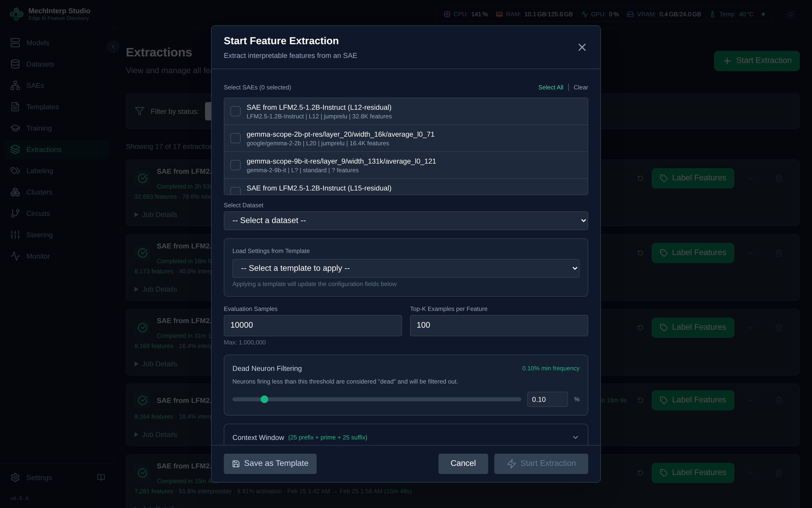Expand chevron on the 32,693 features extraction

[x=751, y=178]
